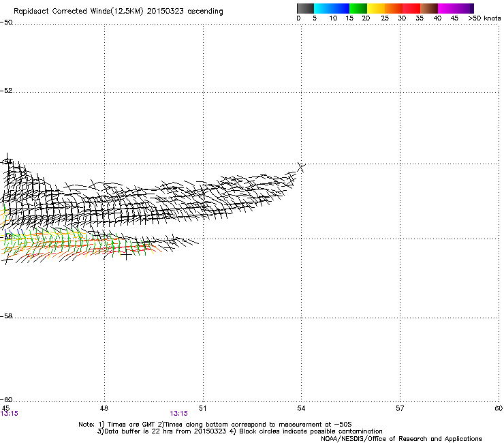Click the gray 0-5 knots color swatch

point(305,8)
